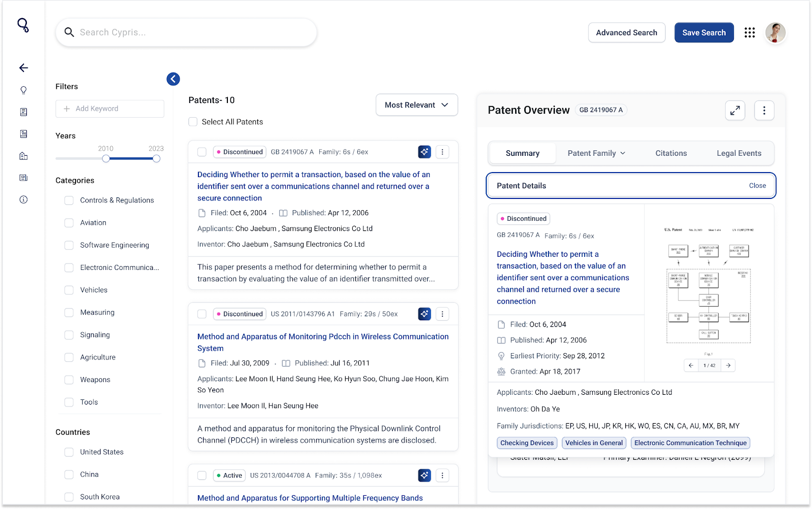Click the Save Search button

[x=704, y=32]
